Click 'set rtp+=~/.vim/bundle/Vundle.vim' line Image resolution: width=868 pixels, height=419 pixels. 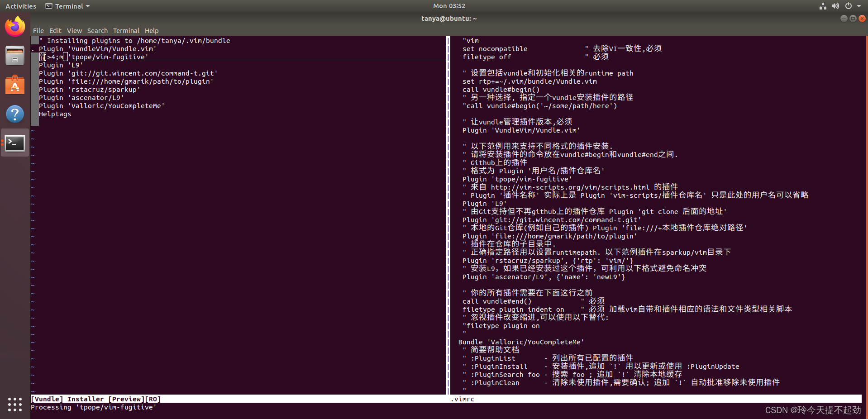tap(529, 81)
